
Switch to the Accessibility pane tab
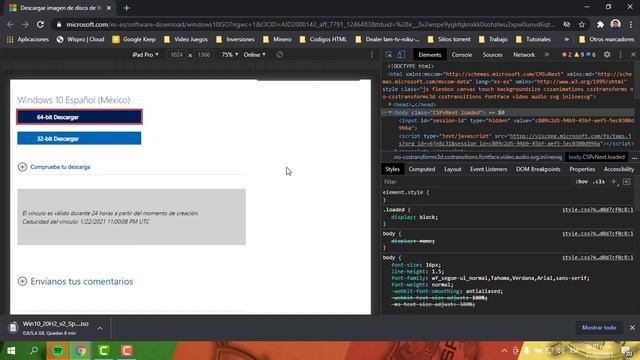tap(619, 169)
